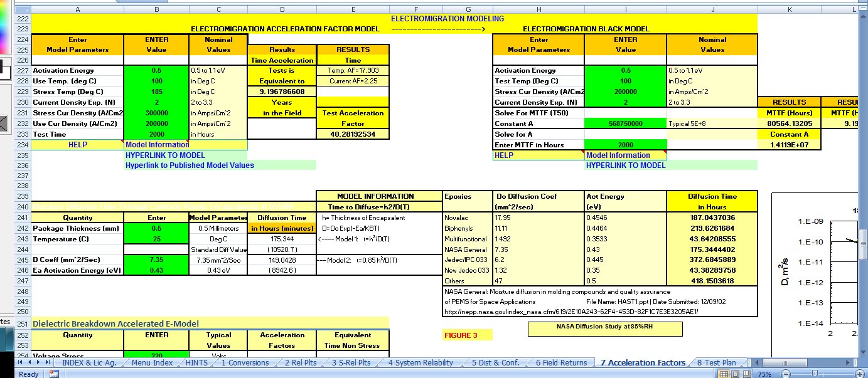The image size is (868, 378).
Task: Select Stress Cur Density 300000 cell
Action: click(156, 113)
